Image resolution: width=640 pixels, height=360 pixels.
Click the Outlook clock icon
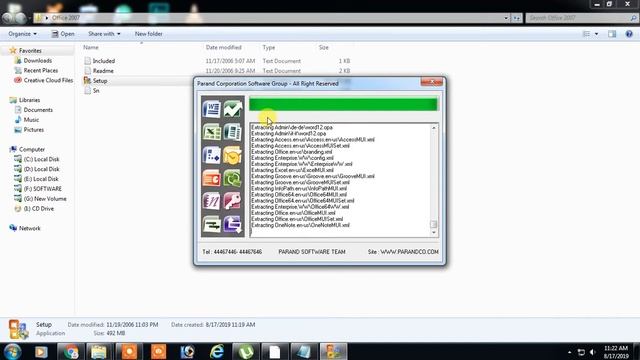tap(233, 156)
